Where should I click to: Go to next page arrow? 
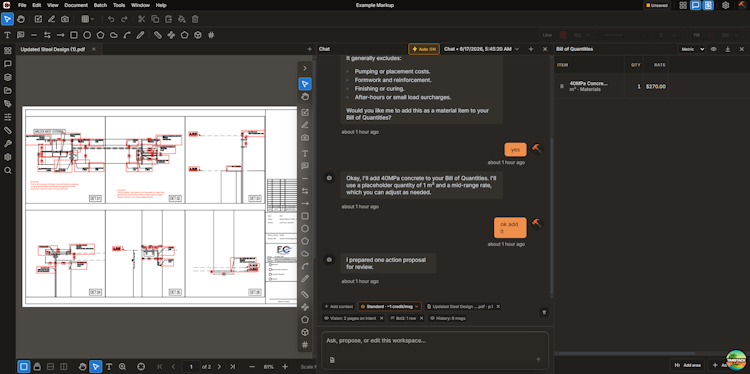[219, 367]
